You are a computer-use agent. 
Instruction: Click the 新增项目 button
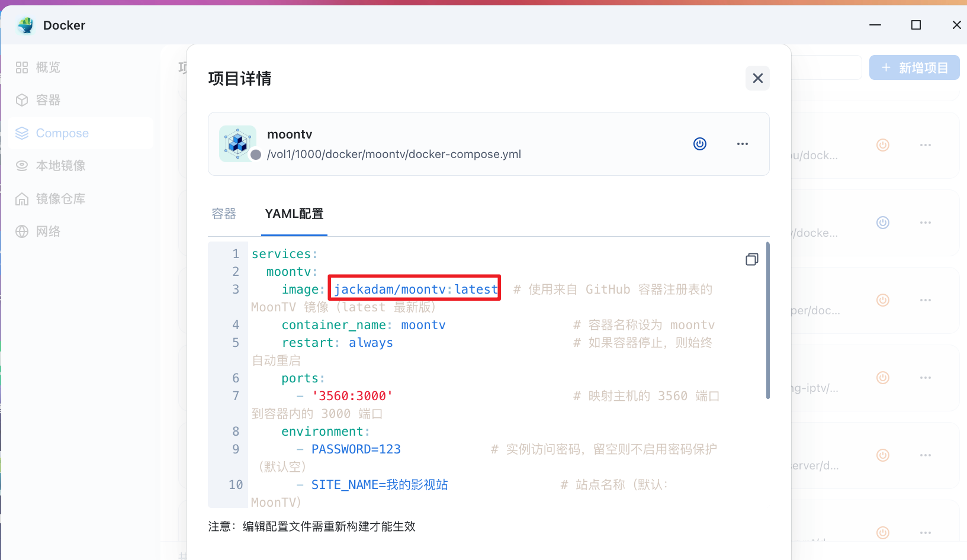pyautogui.click(x=914, y=68)
